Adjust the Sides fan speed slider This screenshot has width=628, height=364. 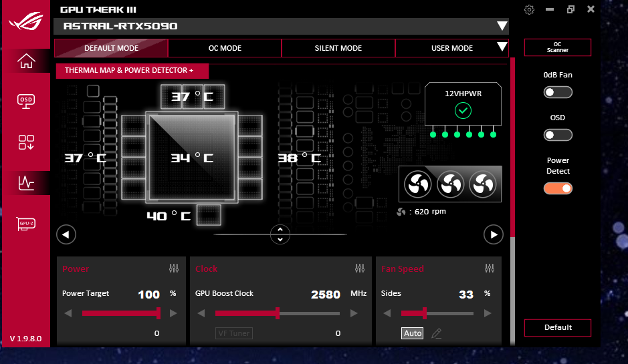coord(437,313)
